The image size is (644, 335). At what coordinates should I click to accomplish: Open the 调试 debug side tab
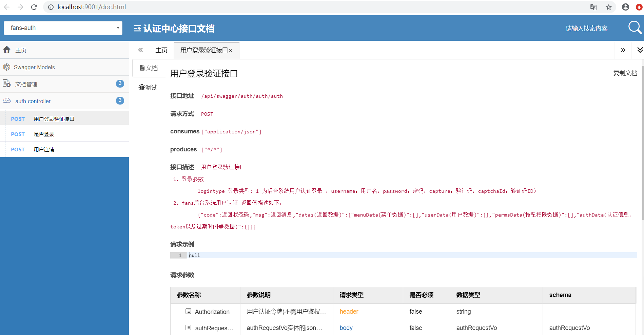[x=148, y=88]
